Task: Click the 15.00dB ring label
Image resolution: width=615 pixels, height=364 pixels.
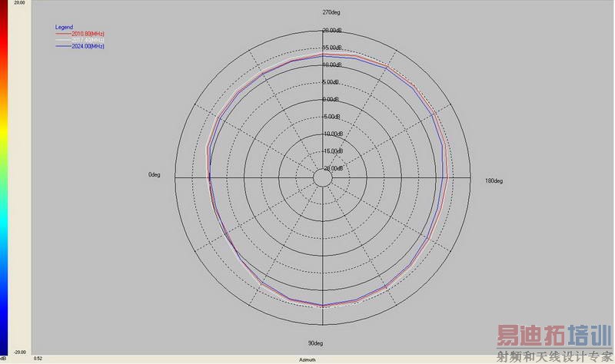Action: [332, 48]
